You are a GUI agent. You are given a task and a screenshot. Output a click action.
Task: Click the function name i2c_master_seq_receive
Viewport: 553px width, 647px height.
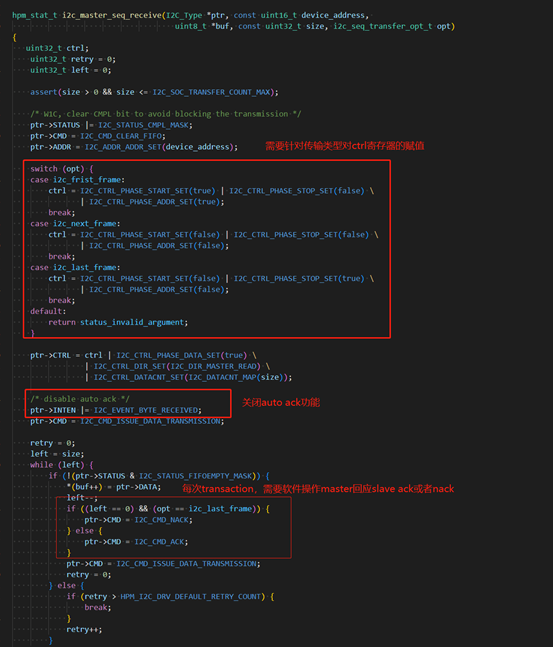tap(112, 15)
